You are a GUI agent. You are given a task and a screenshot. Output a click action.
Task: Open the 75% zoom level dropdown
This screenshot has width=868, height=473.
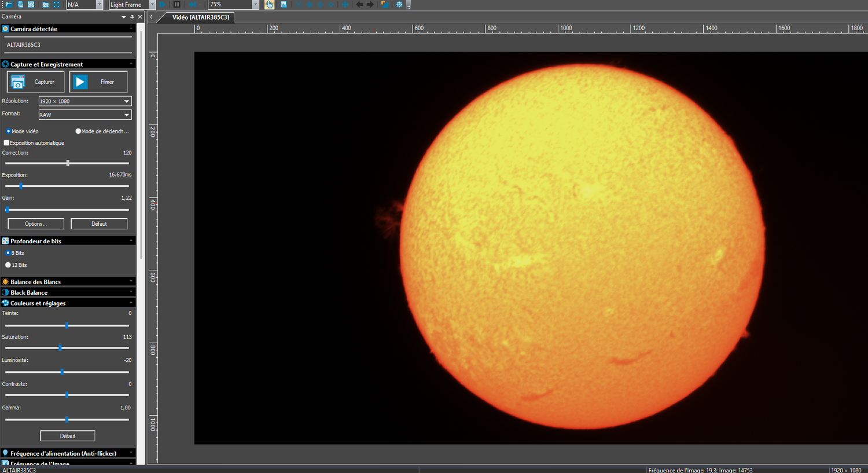255,4
